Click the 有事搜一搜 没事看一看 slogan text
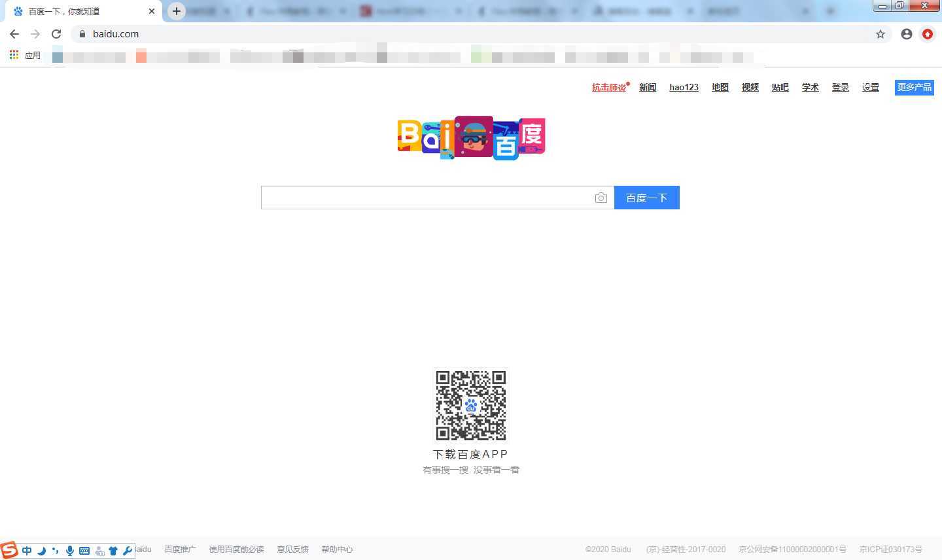Screen dimensions: 942x560 click(471, 470)
